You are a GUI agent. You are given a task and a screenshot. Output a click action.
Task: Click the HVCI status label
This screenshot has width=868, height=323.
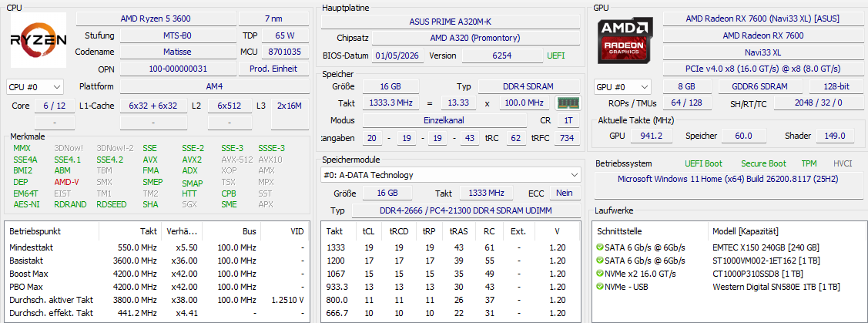tap(843, 163)
